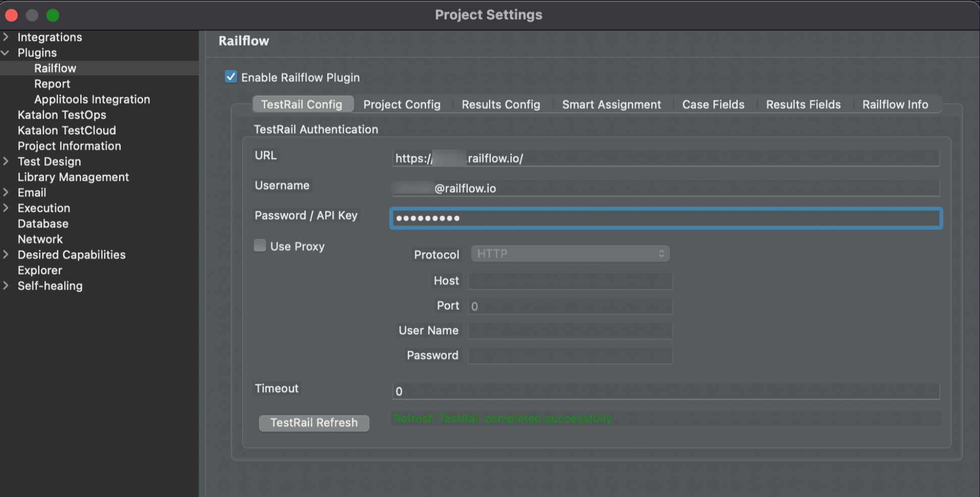
Task: Uncheck Enable Railflow Plugin checkbox
Action: pyautogui.click(x=231, y=77)
